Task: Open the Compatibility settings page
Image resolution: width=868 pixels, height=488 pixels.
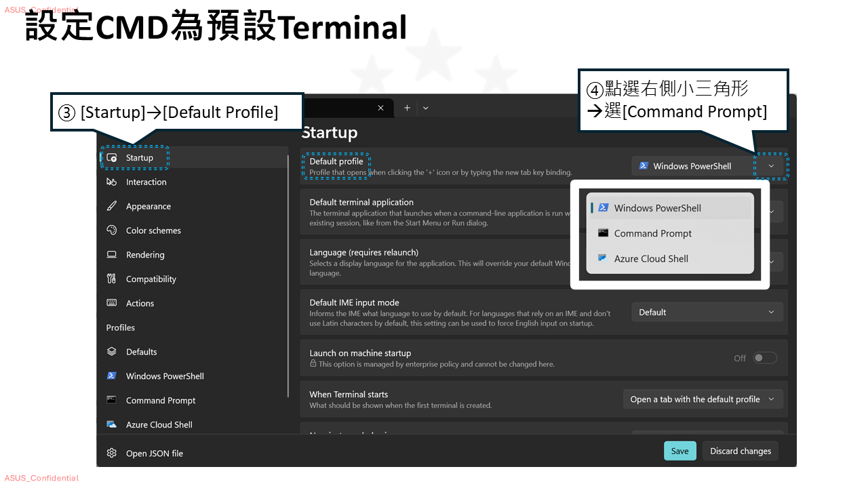Action: 194,279
